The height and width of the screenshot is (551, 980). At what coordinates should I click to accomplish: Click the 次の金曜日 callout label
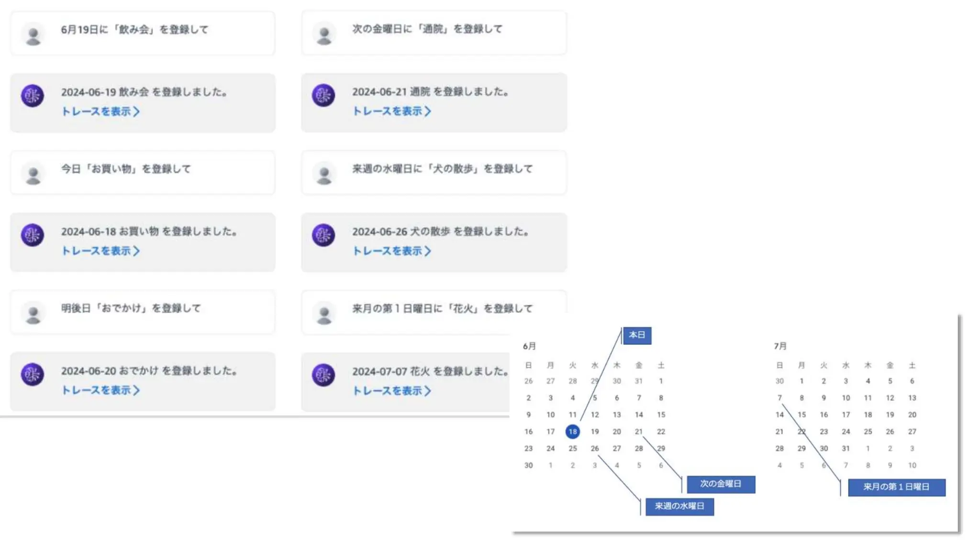coord(721,484)
